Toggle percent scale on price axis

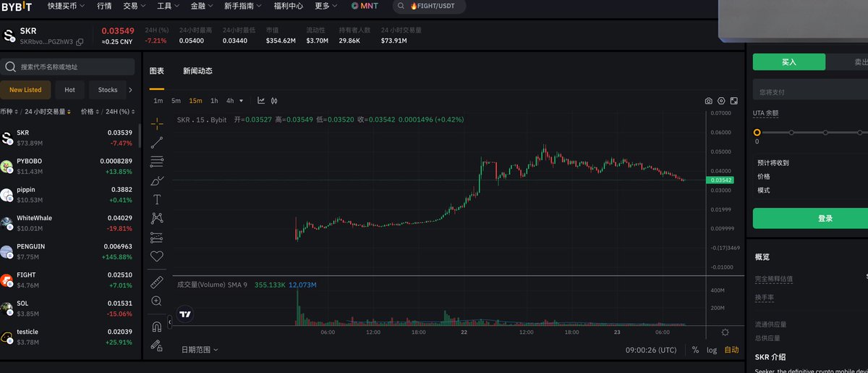[x=695, y=350]
